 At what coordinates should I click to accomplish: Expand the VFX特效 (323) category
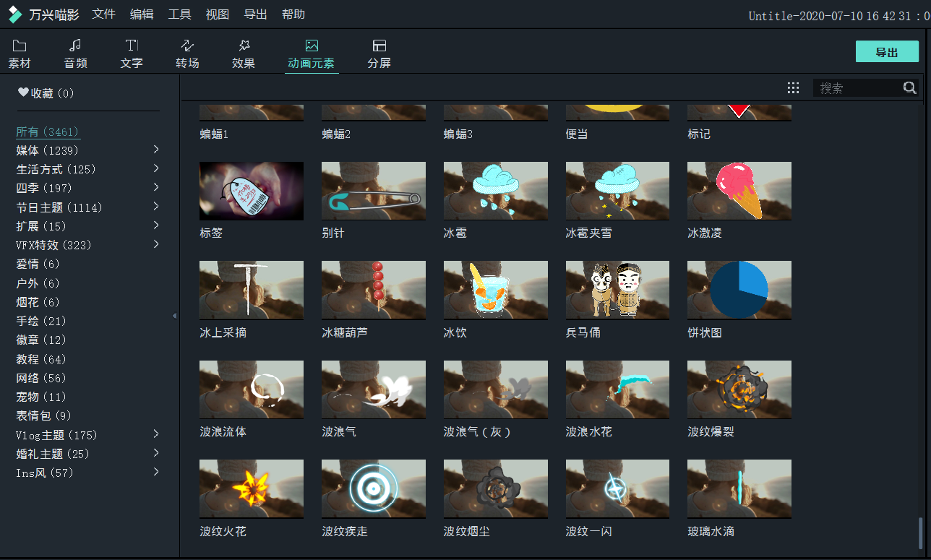(x=156, y=245)
